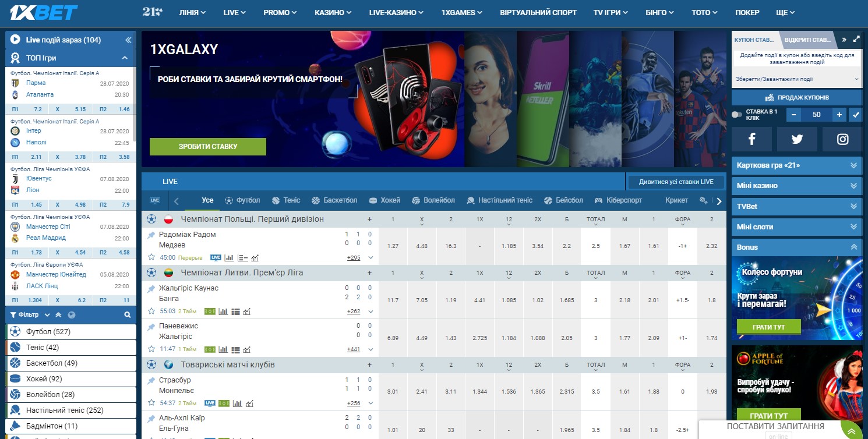Open the Facebook social icon
The width and height of the screenshot is (868, 439).
pos(751,139)
